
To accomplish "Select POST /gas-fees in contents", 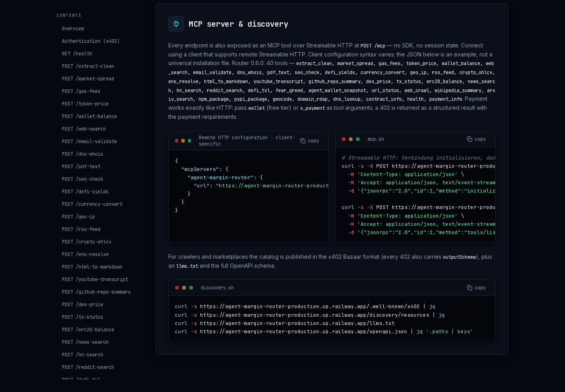I will point(81,91).
